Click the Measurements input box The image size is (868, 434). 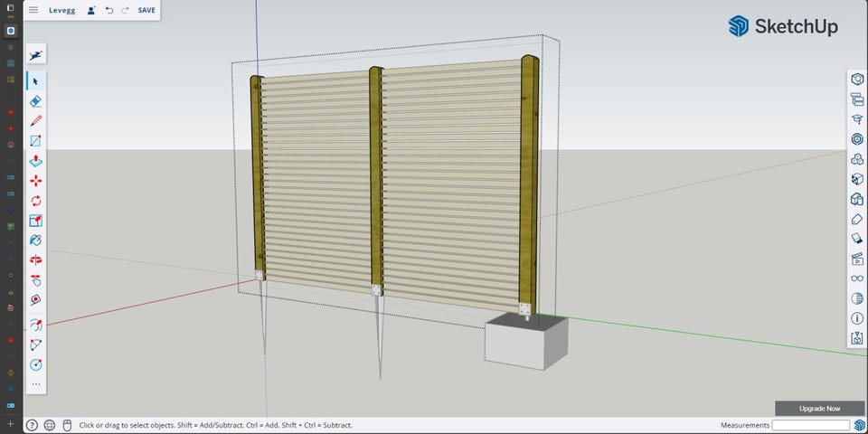click(x=810, y=425)
